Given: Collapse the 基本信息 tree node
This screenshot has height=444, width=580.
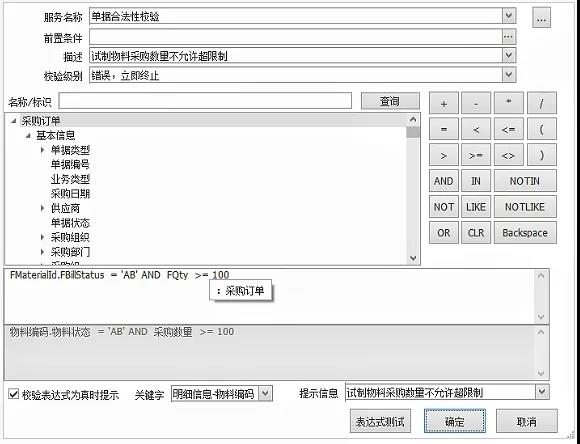Looking at the screenshot, I should point(28,136).
